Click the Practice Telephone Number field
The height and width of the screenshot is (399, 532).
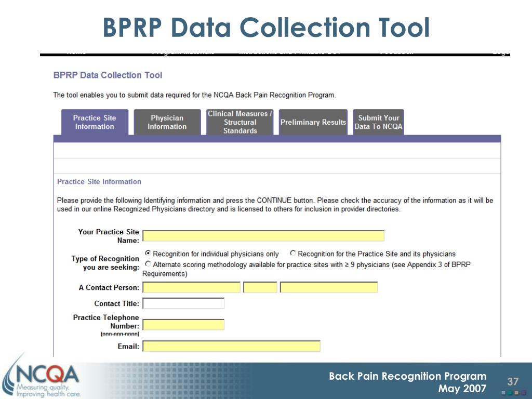click(183, 325)
